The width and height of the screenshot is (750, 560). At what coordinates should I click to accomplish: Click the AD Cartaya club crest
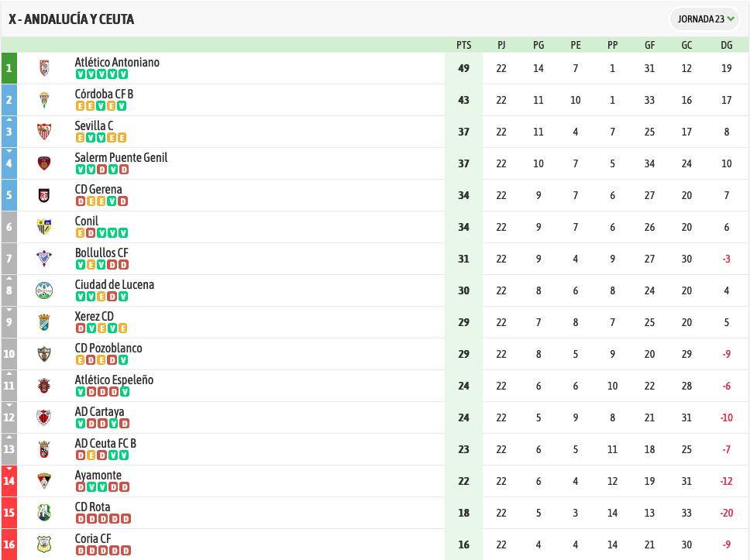(44, 417)
